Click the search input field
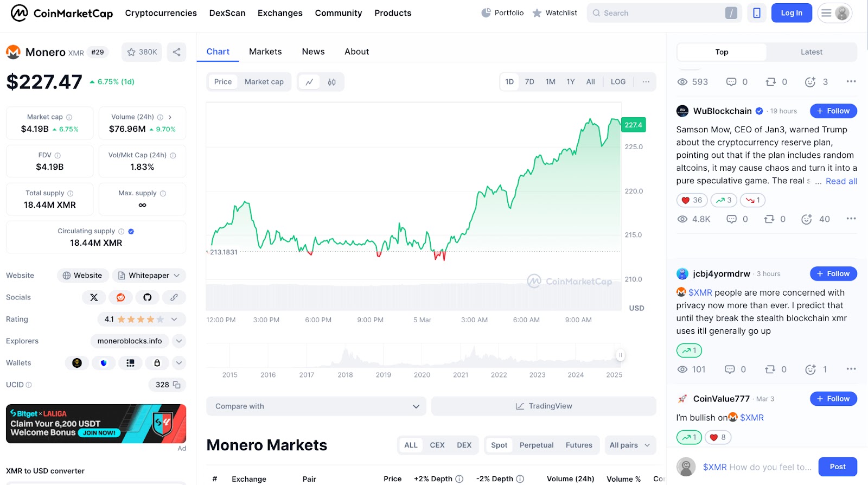Image resolution: width=868 pixels, height=485 pixels. (x=665, y=13)
